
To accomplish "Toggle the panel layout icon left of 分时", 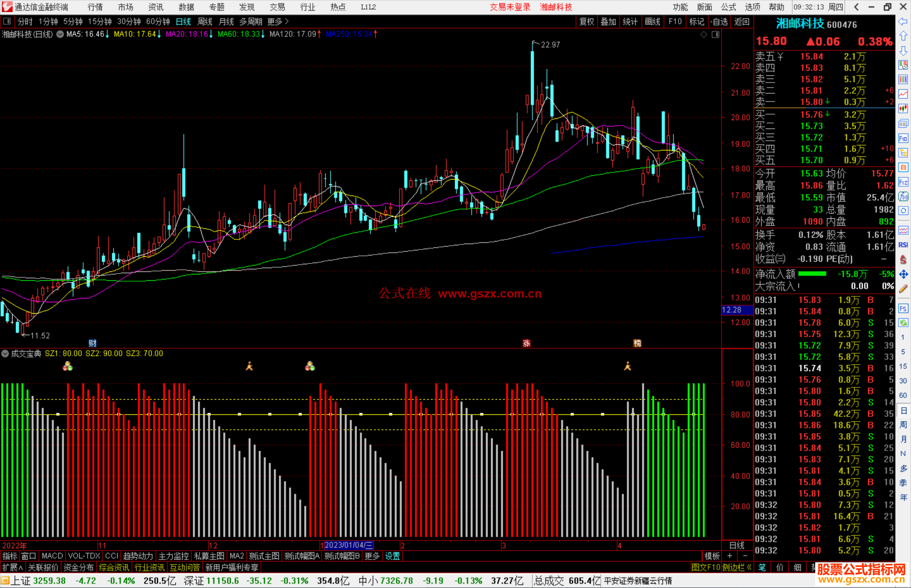I will 7,21.
